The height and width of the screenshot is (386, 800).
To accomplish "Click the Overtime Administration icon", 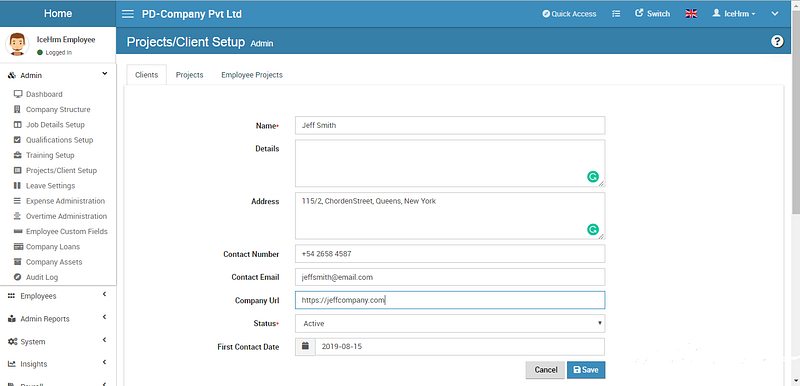I will coord(17,216).
